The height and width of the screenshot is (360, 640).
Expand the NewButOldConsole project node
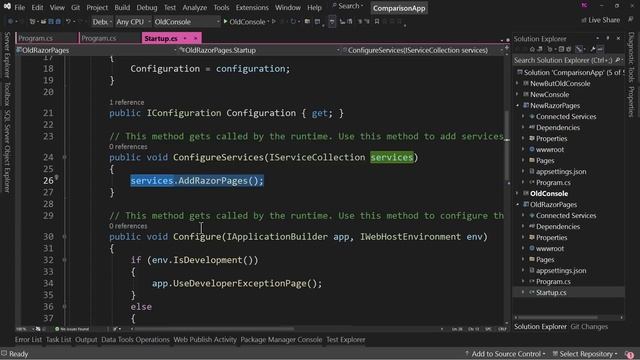coord(517,83)
